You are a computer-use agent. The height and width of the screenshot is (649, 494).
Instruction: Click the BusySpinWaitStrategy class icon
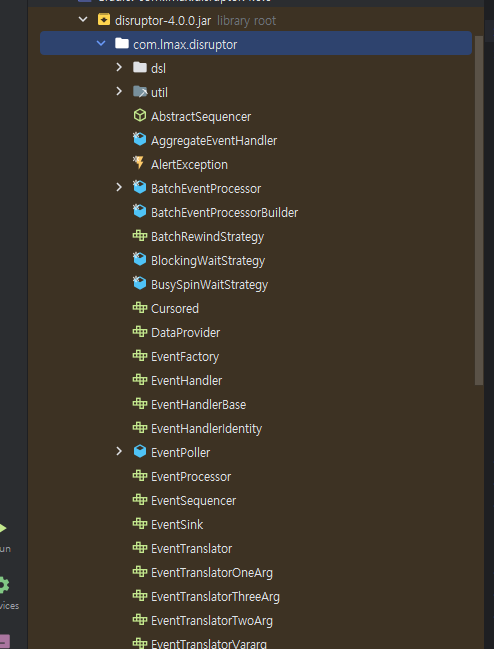tap(139, 283)
